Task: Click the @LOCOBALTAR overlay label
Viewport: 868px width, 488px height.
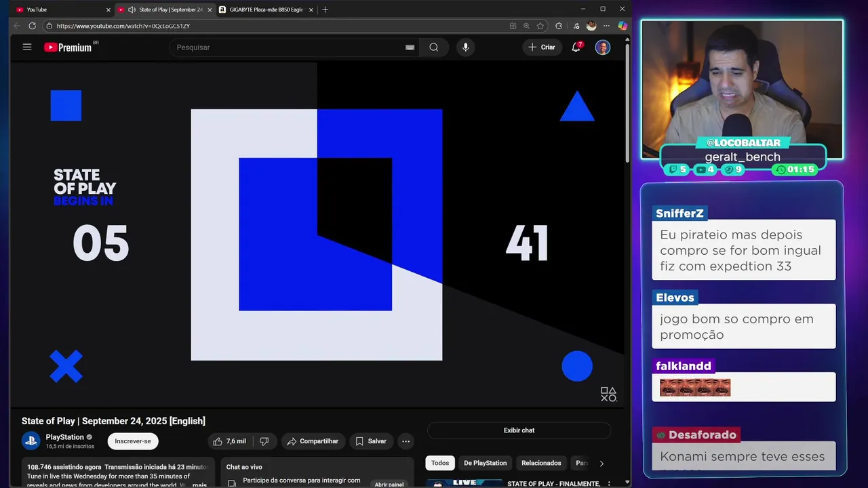Action: tap(743, 143)
